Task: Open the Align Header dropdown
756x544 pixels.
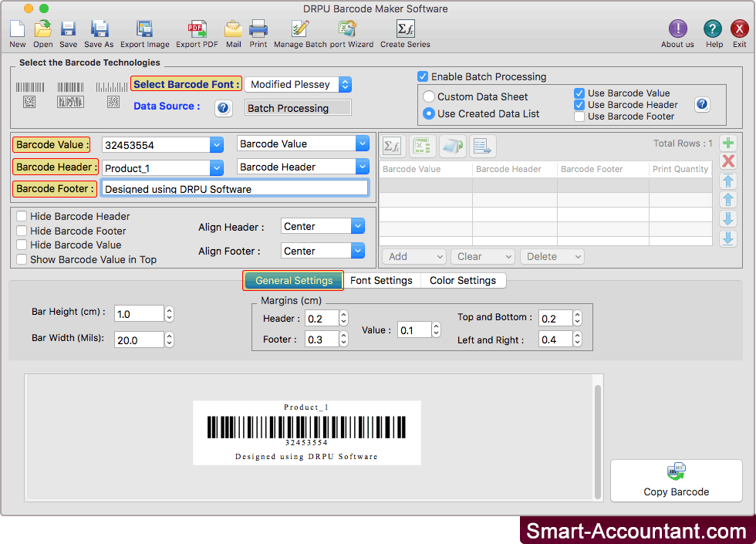Action: (x=357, y=225)
